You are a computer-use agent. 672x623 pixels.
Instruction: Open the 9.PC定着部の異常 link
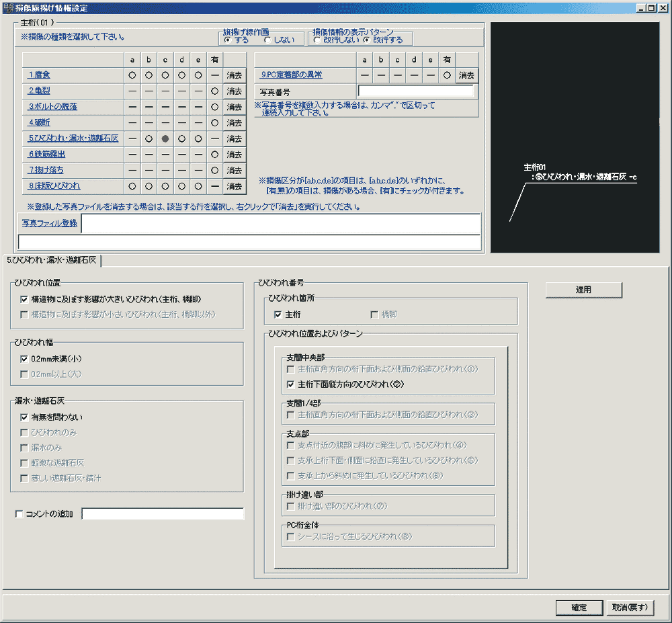[x=292, y=75]
